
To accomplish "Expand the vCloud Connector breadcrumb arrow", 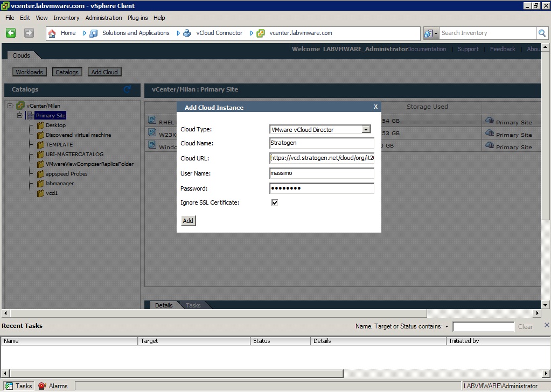I will (251, 33).
